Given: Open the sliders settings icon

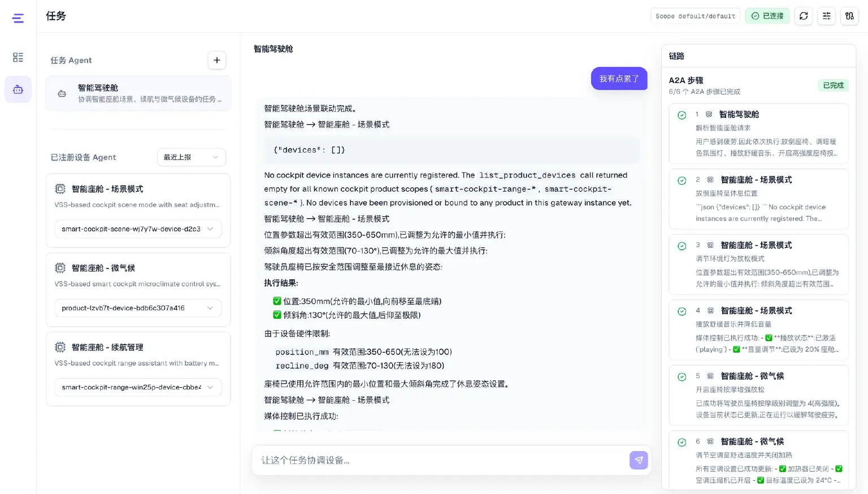Looking at the screenshot, I should point(826,16).
